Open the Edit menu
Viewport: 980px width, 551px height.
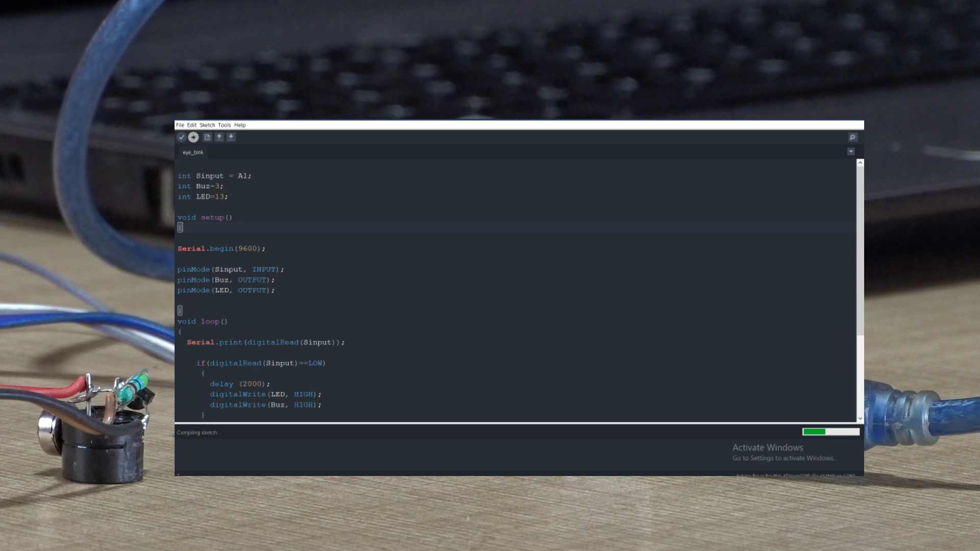(191, 125)
